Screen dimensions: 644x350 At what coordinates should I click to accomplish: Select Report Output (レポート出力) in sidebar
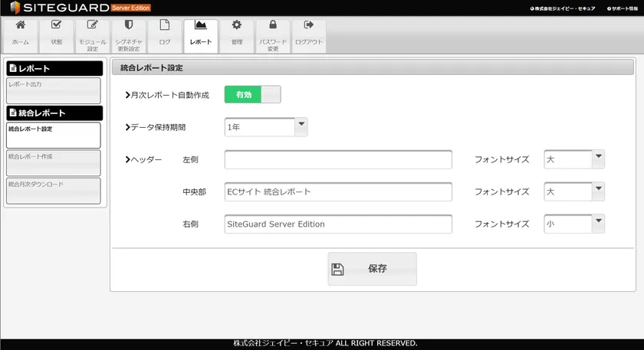(53, 90)
